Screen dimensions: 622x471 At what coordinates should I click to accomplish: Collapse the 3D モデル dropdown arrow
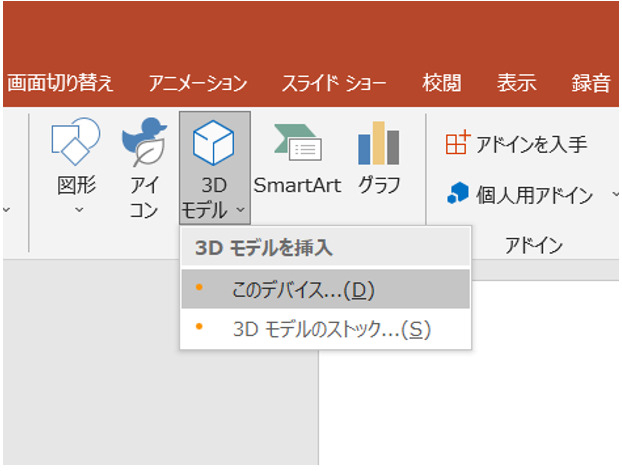pos(239,211)
